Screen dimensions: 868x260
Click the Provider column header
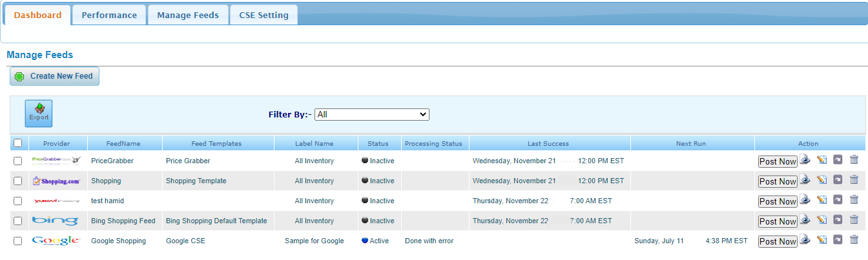coord(57,143)
